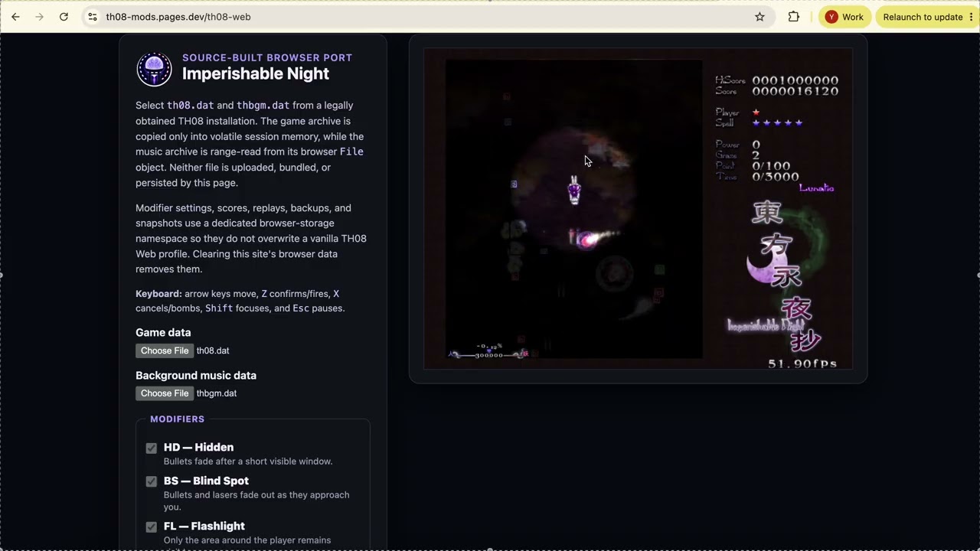Reload the page with the refresh icon
This screenshot has width=980, height=551.
pos(64,17)
